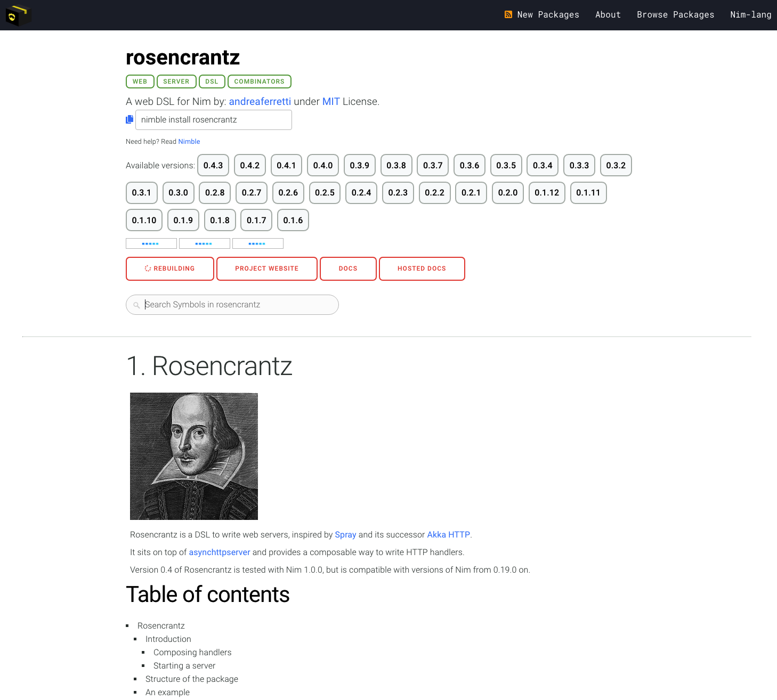The height and width of the screenshot is (700, 777).
Task: Focus the Search Symbols in rosencrantz field
Action: point(232,305)
